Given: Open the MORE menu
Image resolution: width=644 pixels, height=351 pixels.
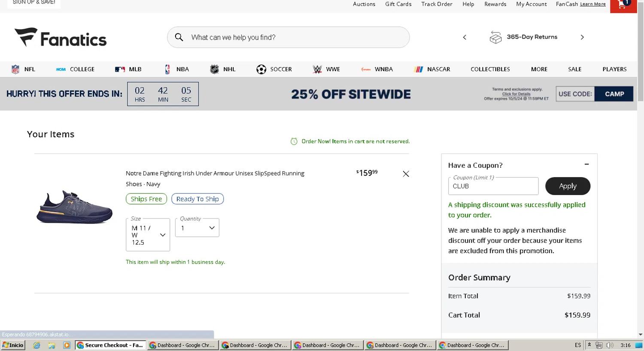Looking at the screenshot, I should (x=539, y=69).
